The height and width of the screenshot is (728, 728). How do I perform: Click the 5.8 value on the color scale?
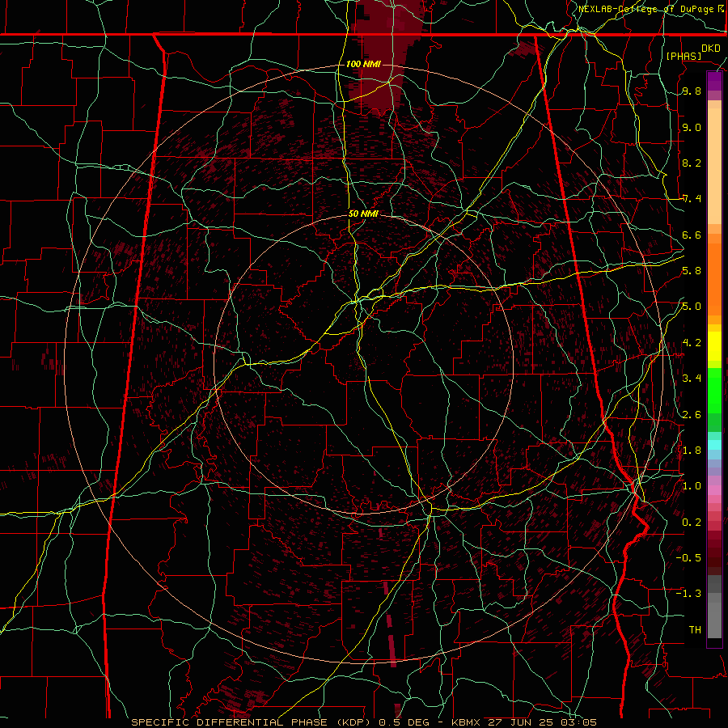pyautogui.click(x=692, y=271)
